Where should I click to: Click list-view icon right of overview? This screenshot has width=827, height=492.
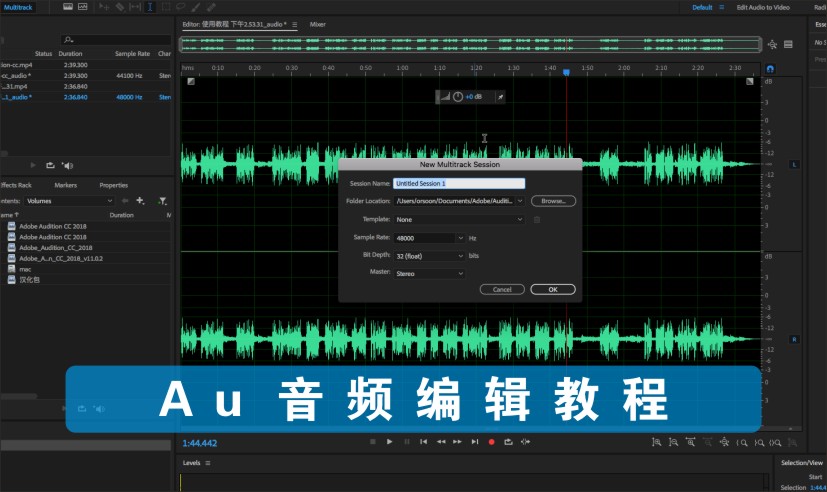tap(788, 44)
